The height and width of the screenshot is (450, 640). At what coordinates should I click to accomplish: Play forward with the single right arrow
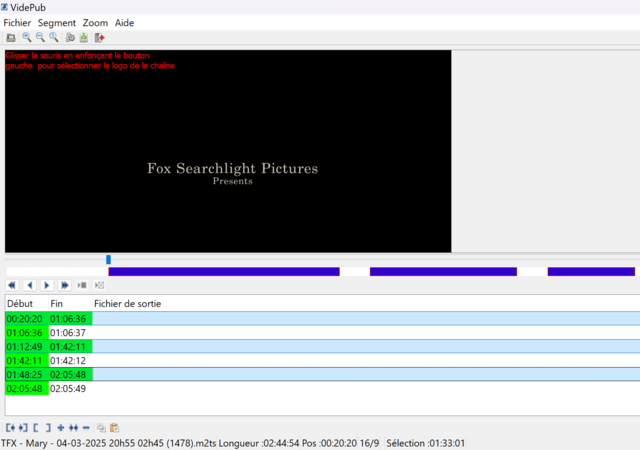47,285
